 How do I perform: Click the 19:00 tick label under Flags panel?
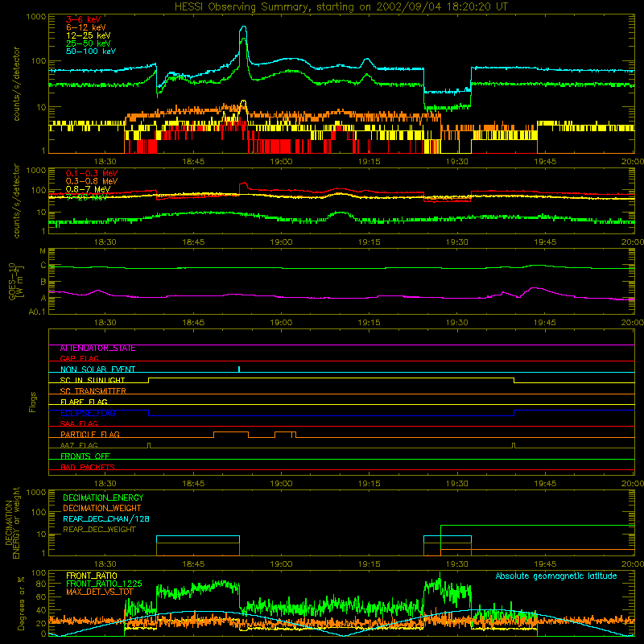pos(281,484)
